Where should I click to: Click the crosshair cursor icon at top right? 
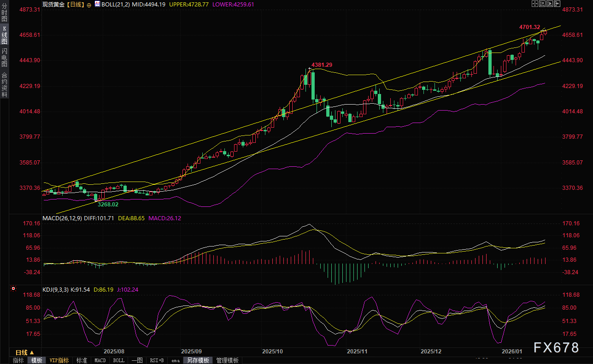535,4
